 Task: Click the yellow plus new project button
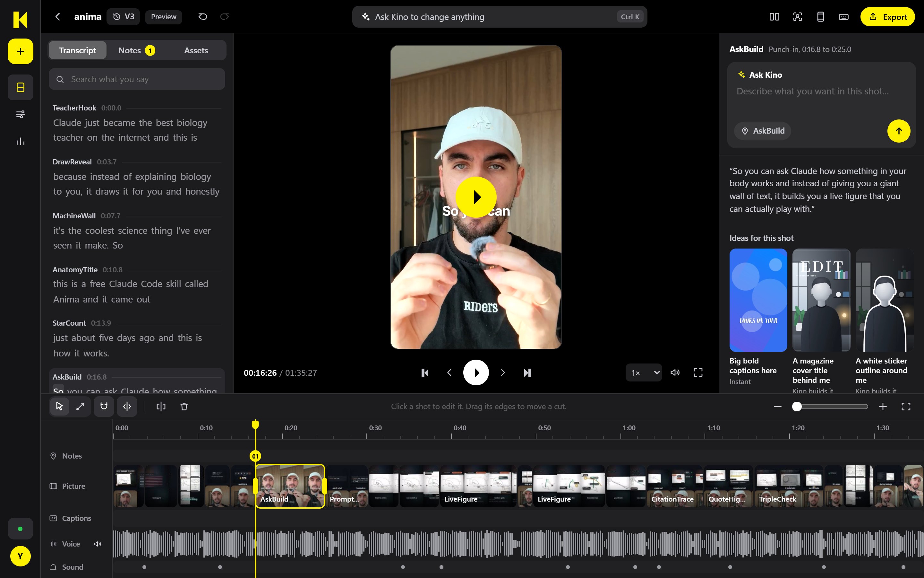tap(20, 51)
